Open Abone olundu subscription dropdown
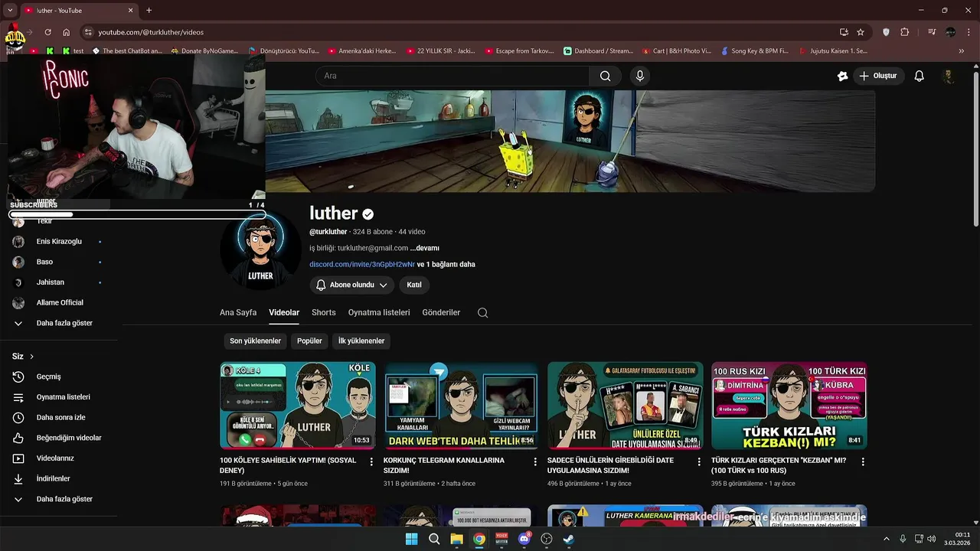This screenshot has height=551, width=980. pos(352,285)
